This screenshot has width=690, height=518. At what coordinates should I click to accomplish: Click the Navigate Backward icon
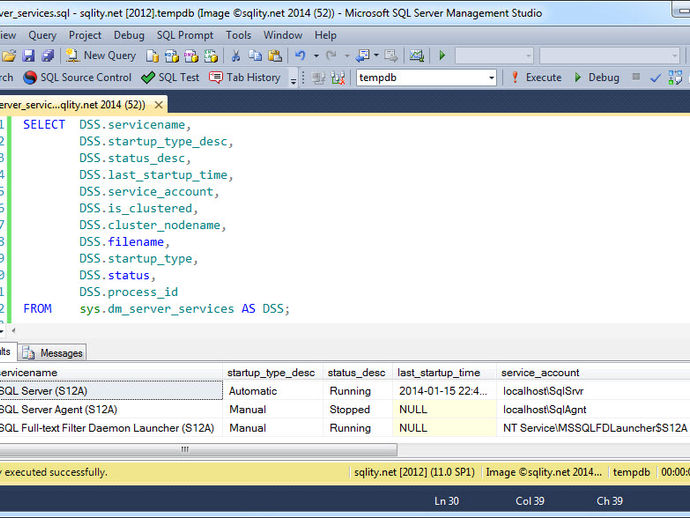pos(363,55)
